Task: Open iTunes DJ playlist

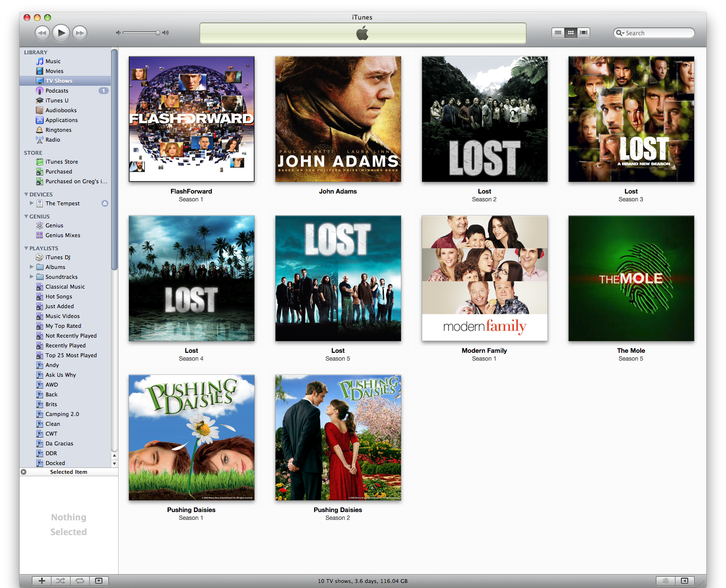Action: pyautogui.click(x=65, y=257)
